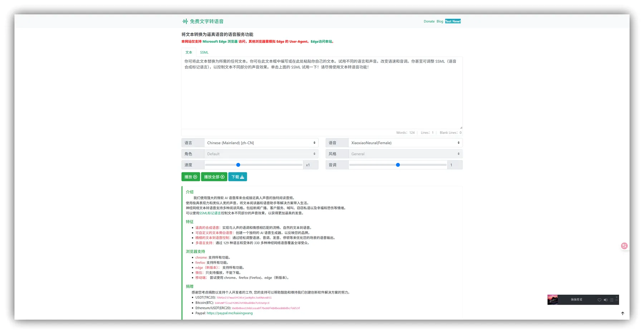Select the 文本 text tab
The image size is (644, 334).
tap(189, 53)
